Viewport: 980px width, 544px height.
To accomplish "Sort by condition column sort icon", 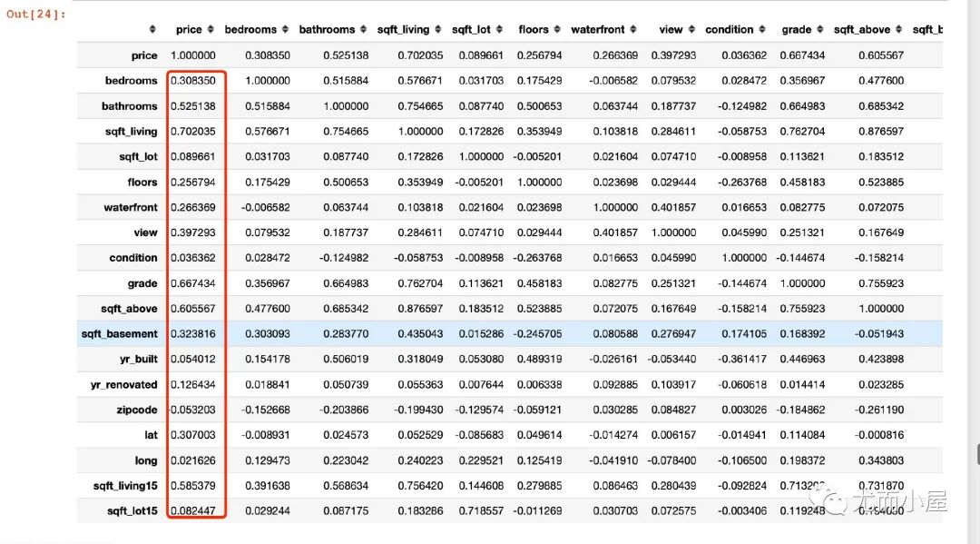I will tap(762, 29).
